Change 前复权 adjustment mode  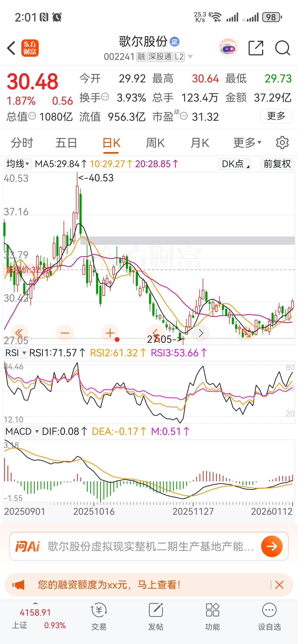(277, 164)
